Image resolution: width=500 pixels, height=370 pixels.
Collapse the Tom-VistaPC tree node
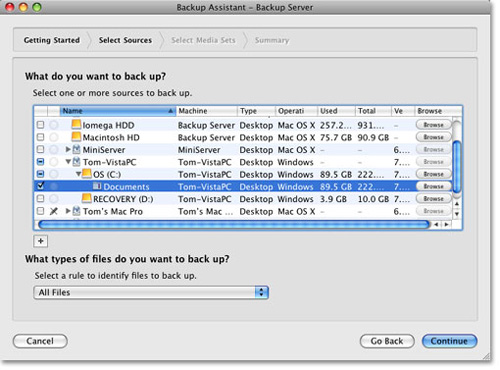[x=68, y=162]
